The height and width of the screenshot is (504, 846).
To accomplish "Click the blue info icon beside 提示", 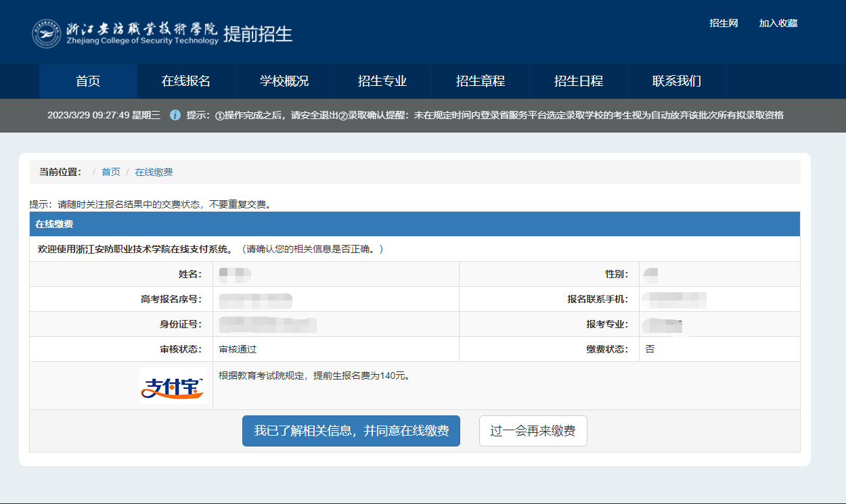I will coord(175,115).
